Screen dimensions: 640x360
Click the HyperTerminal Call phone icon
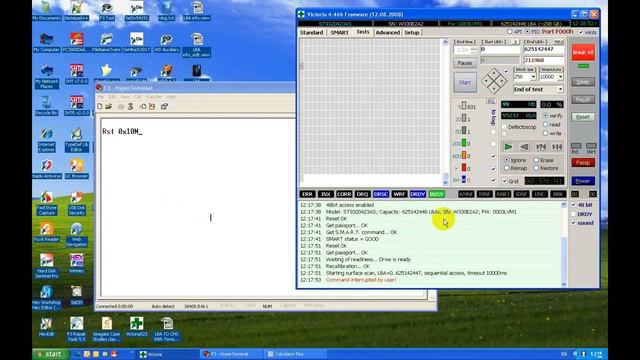(131, 106)
